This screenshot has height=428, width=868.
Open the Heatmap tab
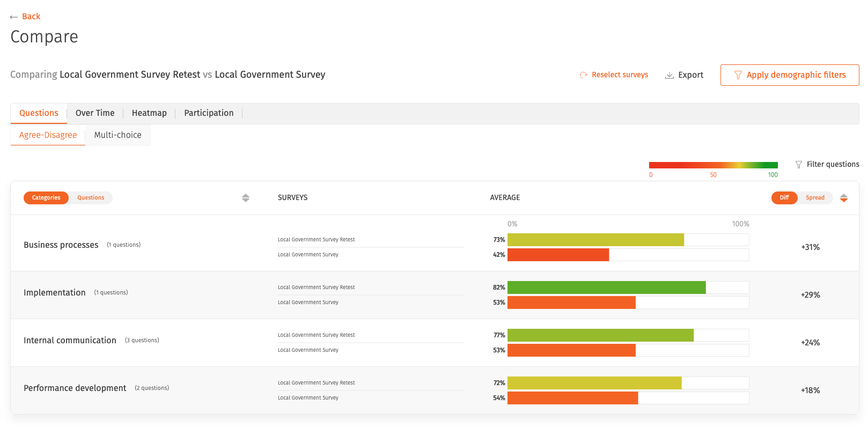(149, 113)
